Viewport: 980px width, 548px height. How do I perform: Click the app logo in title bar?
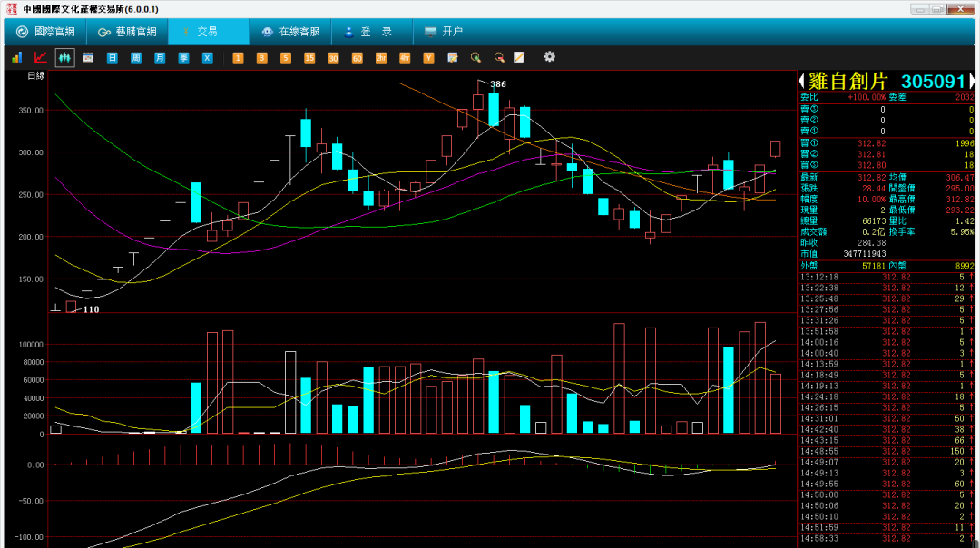pos(11,9)
